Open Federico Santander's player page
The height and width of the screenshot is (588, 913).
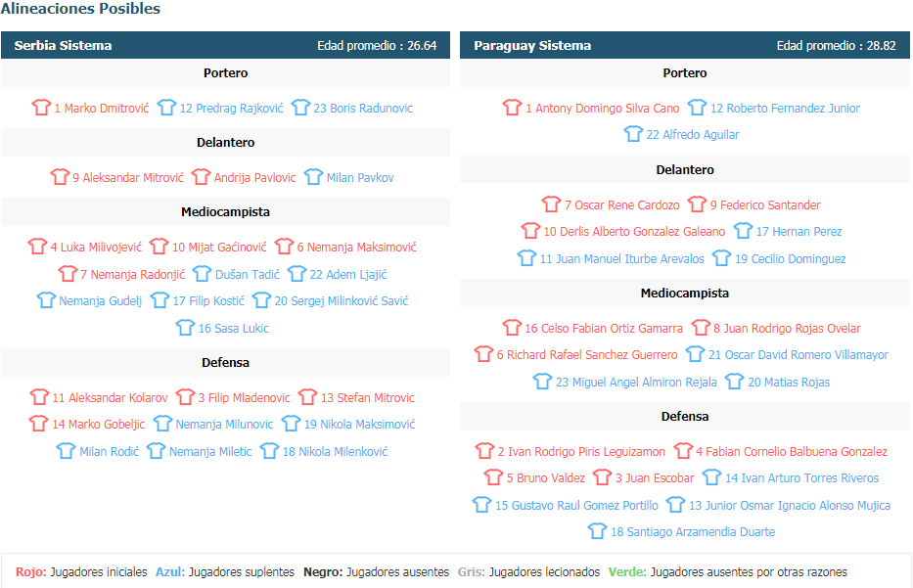click(765, 204)
